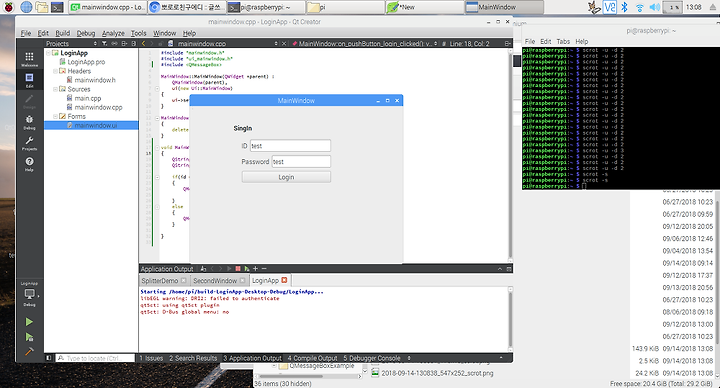Select mainwindow.h in project tree
This screenshot has width=720, height=388.
(x=95, y=80)
